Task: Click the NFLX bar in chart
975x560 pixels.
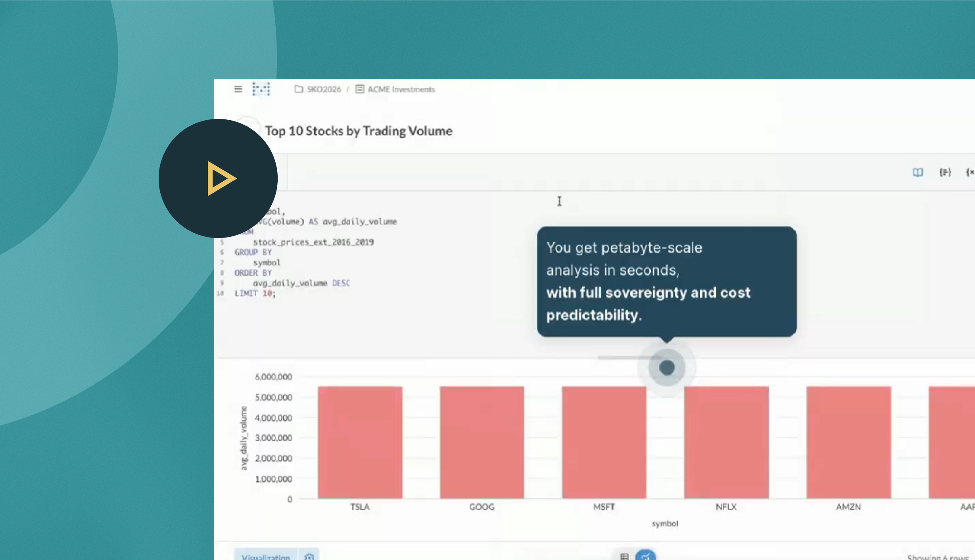Action: click(726, 442)
